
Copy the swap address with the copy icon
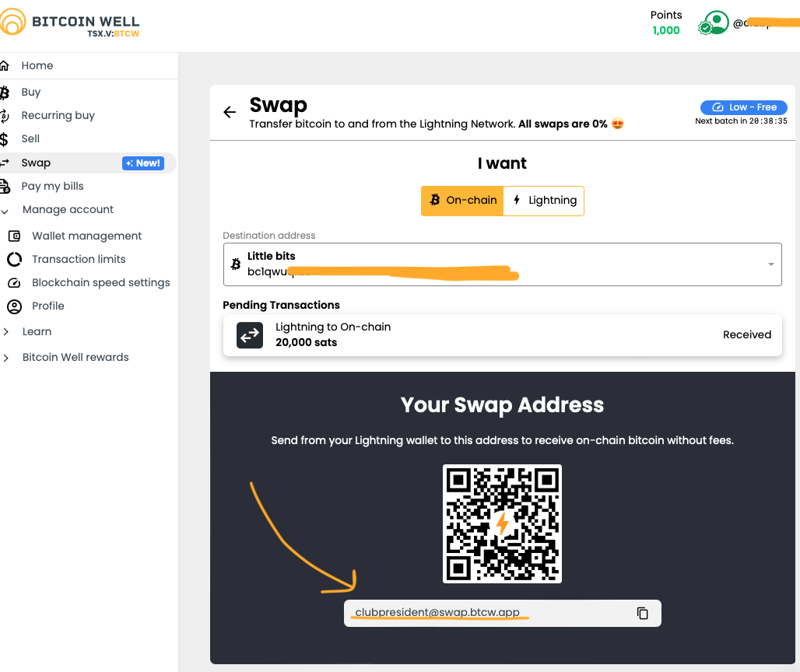pos(642,613)
